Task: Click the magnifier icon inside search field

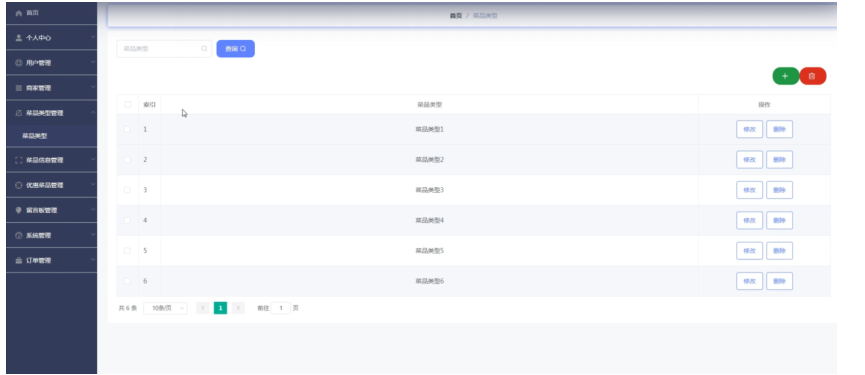Action: click(204, 49)
